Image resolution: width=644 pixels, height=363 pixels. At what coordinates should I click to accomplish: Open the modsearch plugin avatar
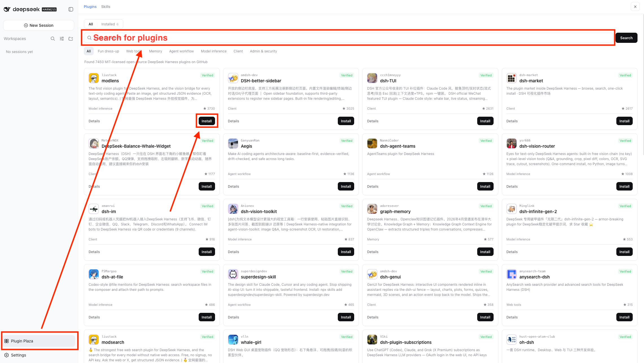point(94,340)
